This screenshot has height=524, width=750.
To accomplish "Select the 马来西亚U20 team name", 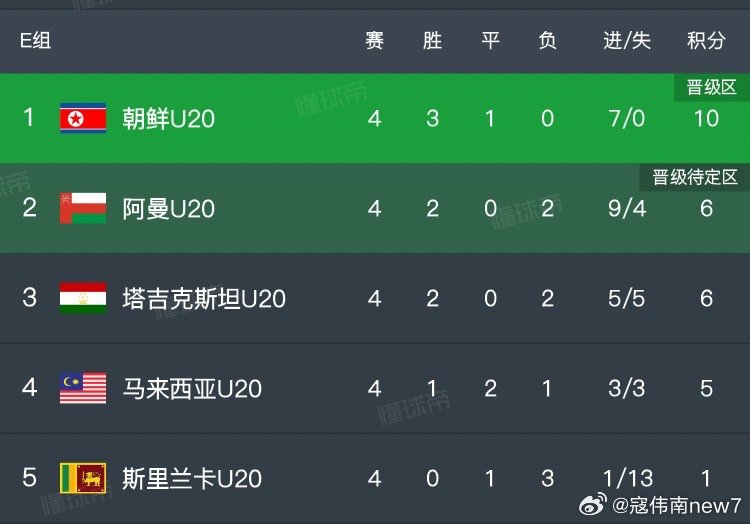I will (192, 388).
